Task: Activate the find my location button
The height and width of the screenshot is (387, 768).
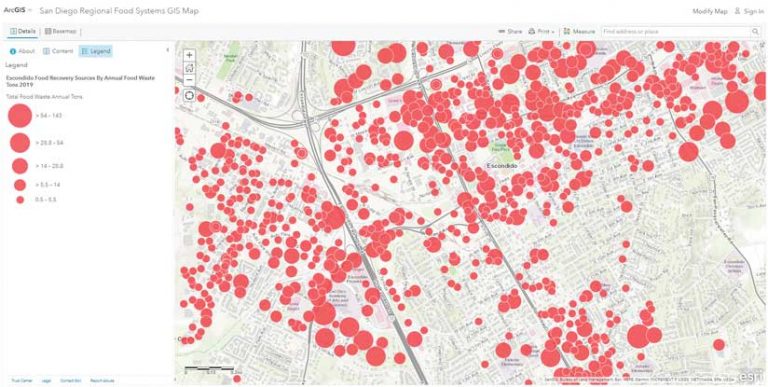Action: point(190,95)
